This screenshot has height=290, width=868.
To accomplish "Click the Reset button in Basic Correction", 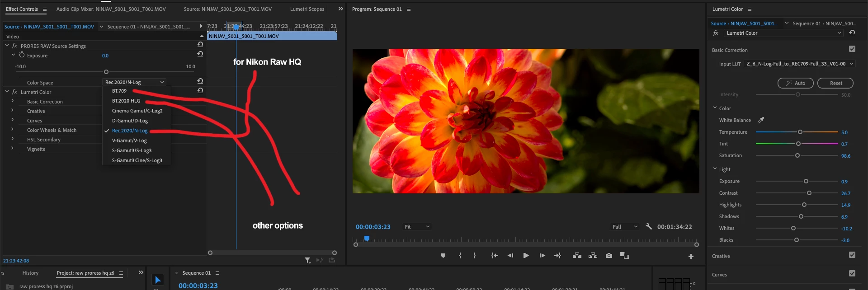I will click(835, 83).
